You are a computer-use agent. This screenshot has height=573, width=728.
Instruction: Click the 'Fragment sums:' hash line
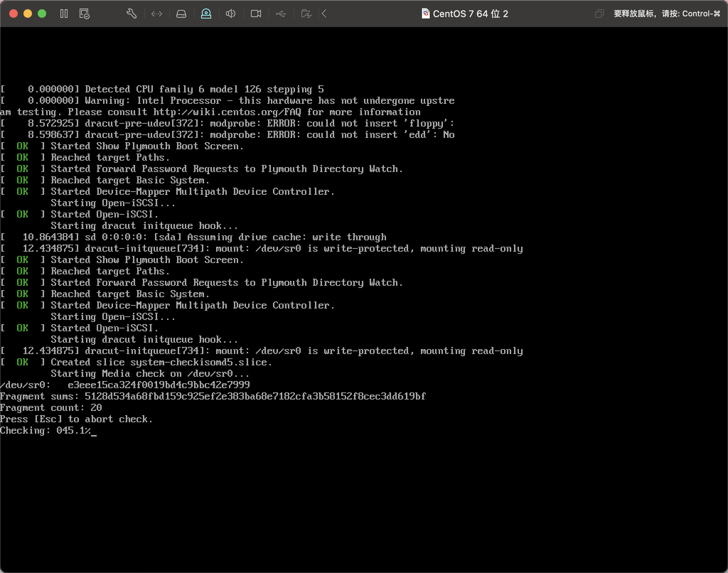tap(213, 396)
